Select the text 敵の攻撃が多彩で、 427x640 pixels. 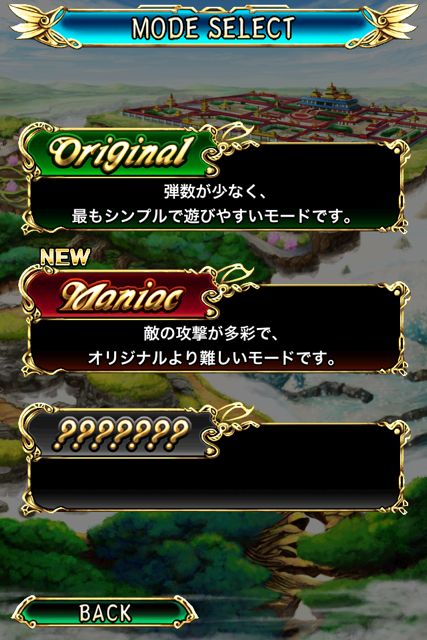point(211,334)
